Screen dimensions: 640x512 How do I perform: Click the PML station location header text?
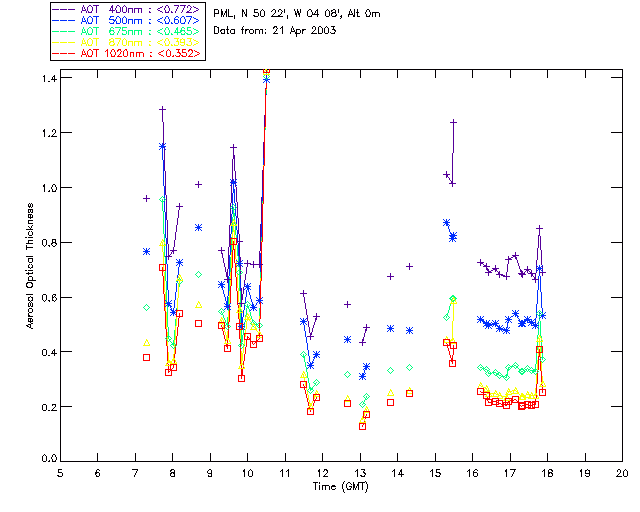297,14
